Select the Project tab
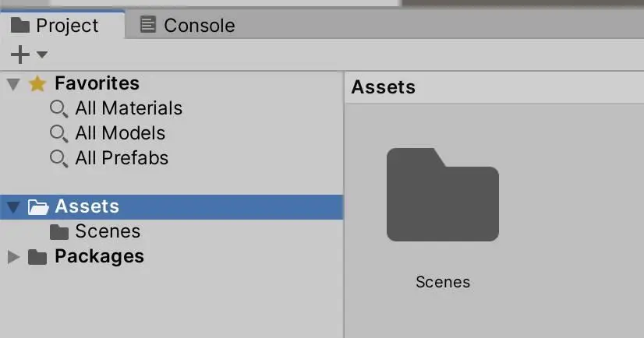The image size is (644, 338). [62, 25]
